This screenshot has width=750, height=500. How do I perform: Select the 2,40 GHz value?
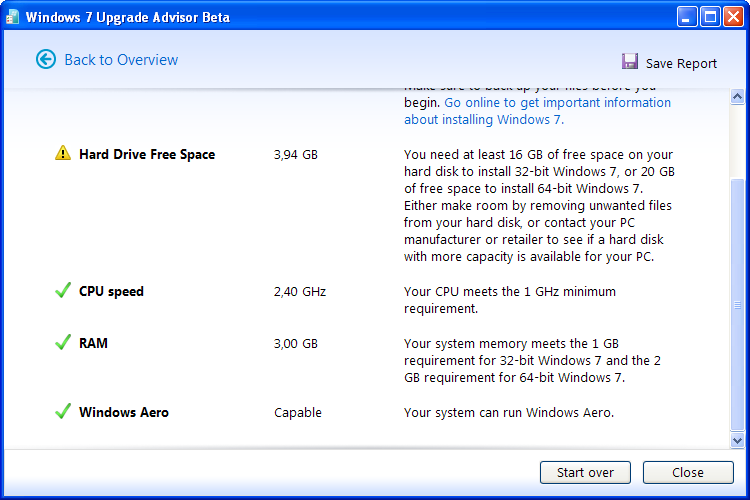coord(300,291)
